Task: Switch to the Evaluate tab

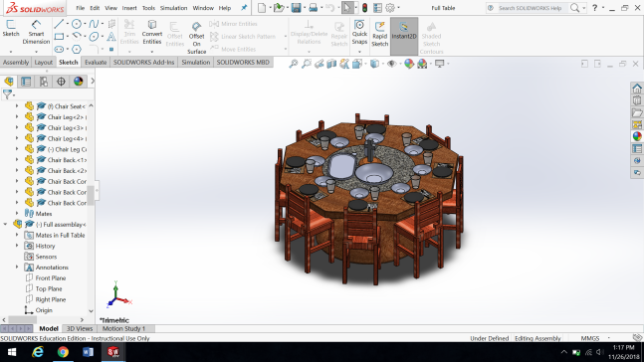Action: 96,62
